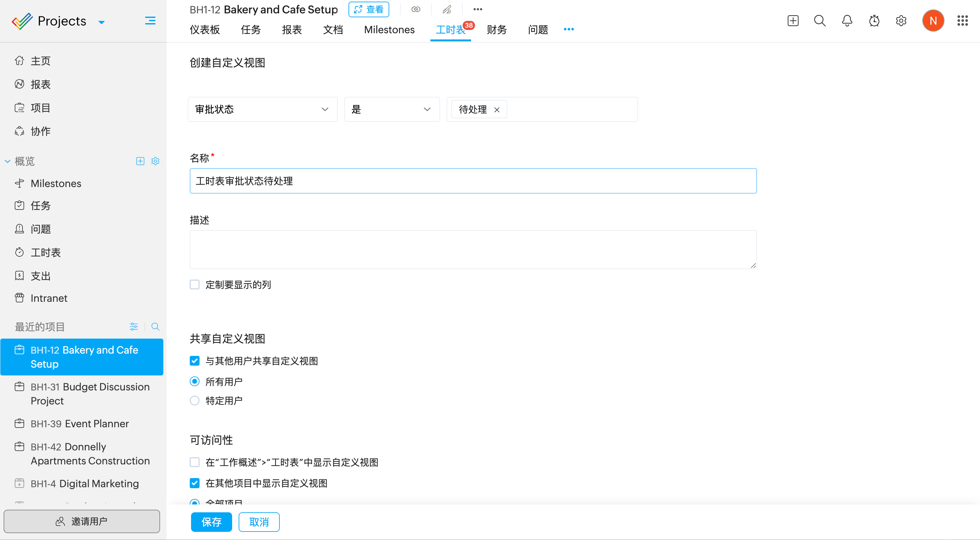980x540 pixels.
Task: Click the copy link icon beside project title
Action: pyautogui.click(x=415, y=9)
